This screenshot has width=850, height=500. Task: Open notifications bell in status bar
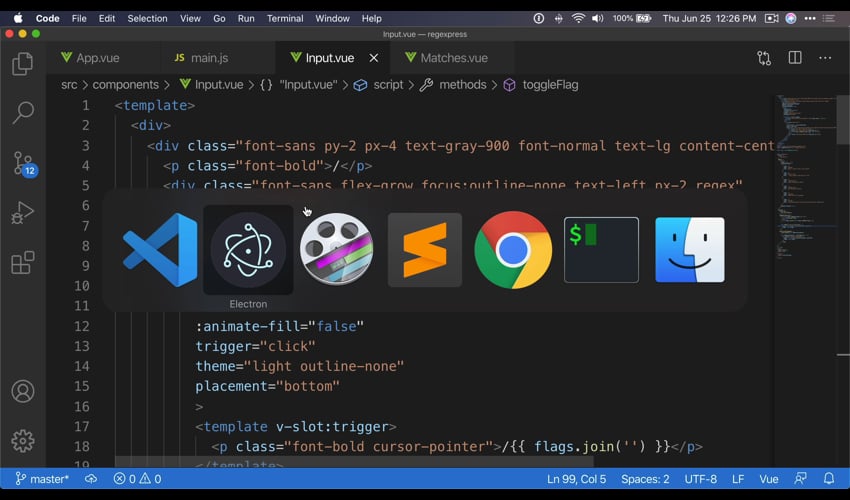829,478
